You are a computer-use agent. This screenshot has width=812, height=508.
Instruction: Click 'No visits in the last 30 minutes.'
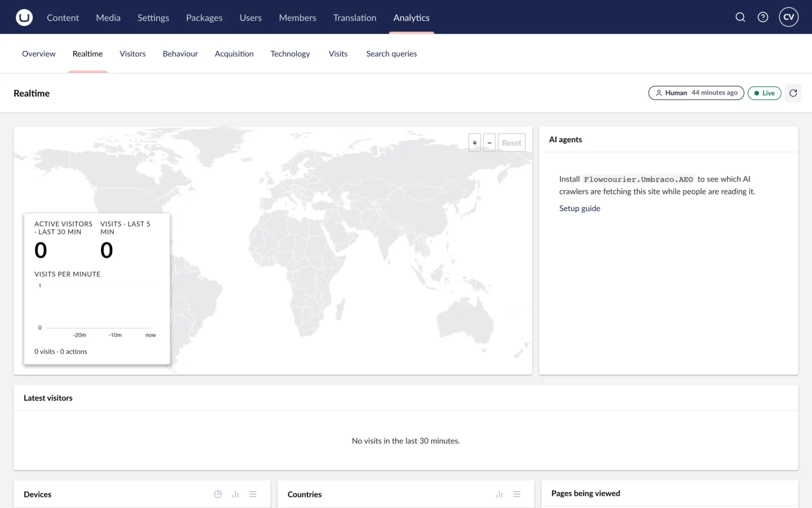tap(406, 441)
